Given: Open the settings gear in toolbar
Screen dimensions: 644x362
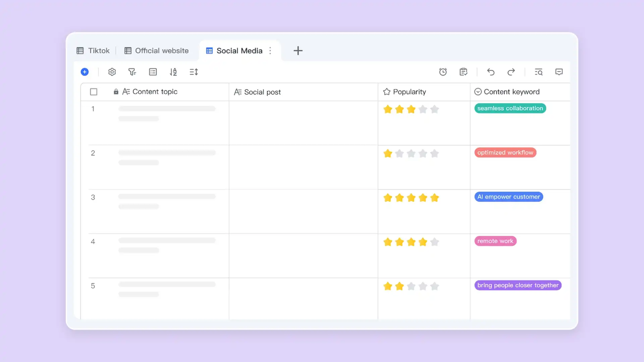Looking at the screenshot, I should coord(112,72).
